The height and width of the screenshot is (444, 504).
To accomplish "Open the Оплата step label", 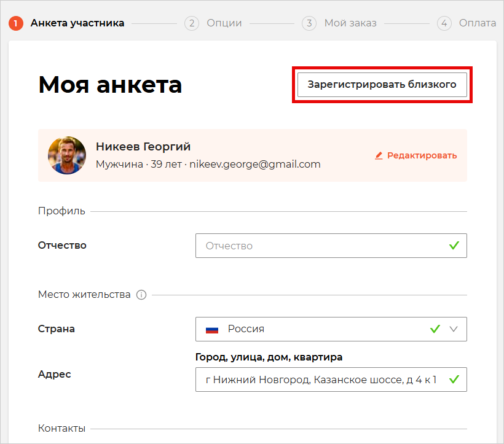I will [x=478, y=23].
